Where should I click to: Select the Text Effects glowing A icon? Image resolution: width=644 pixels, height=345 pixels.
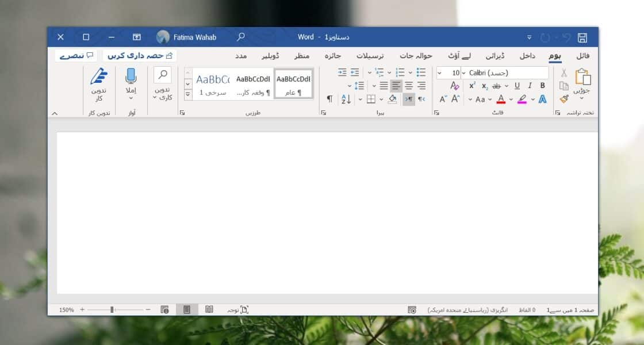(542, 99)
